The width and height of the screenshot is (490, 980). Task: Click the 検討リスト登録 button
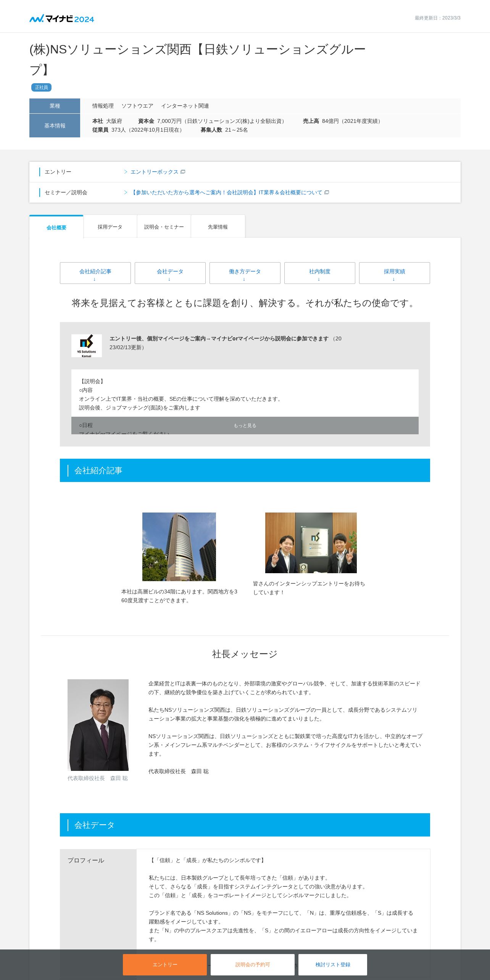click(x=333, y=964)
